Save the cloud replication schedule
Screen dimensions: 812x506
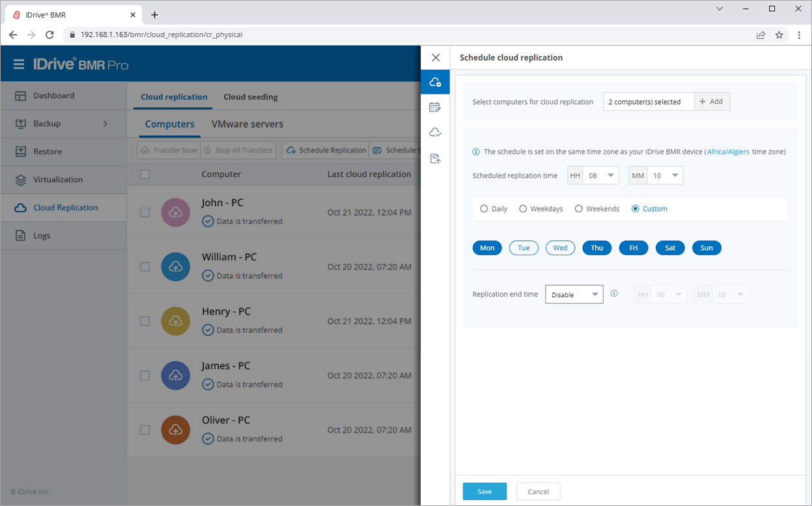pos(484,491)
